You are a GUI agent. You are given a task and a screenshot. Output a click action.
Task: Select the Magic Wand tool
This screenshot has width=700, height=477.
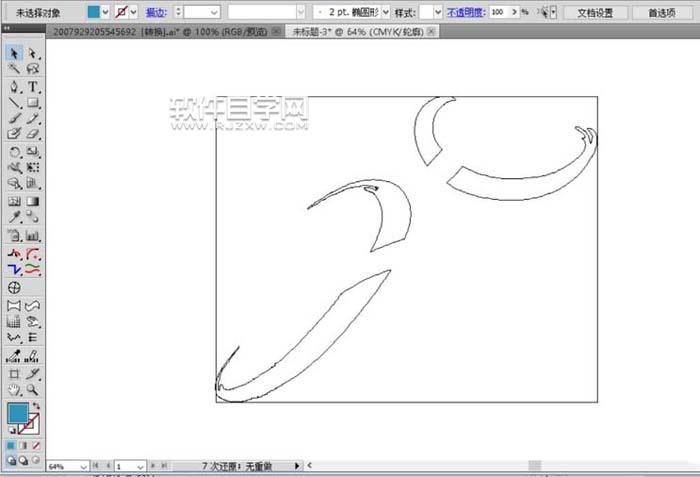pyautogui.click(x=14, y=68)
